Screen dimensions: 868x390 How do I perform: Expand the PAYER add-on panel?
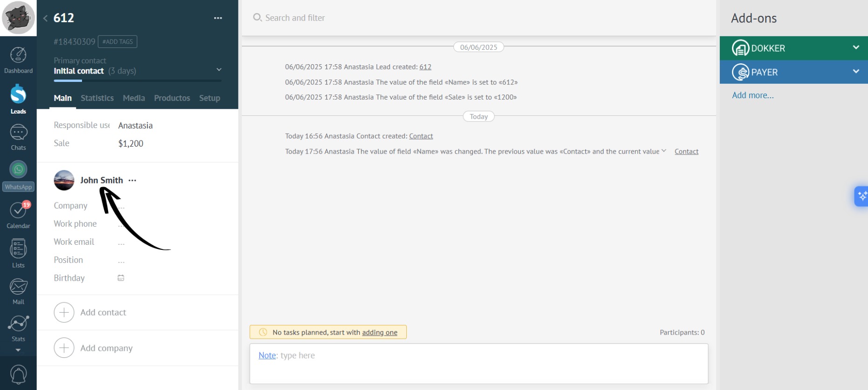[x=855, y=72]
